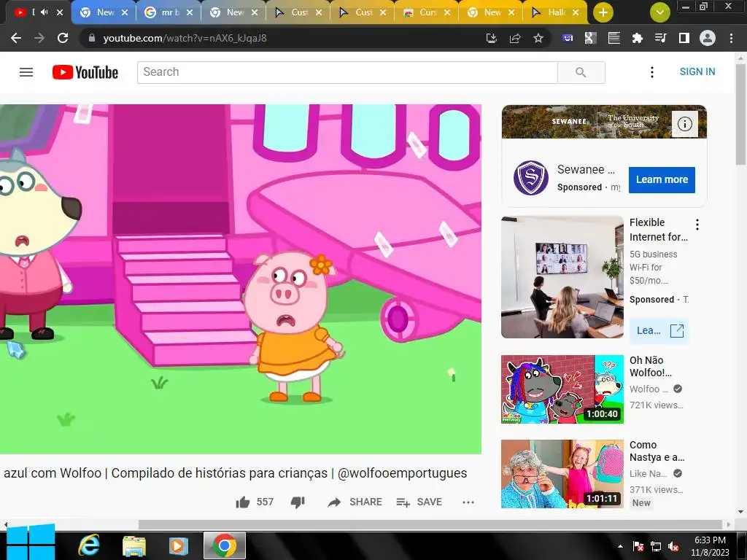
Task: Click the browser forward arrow
Action: point(39,38)
